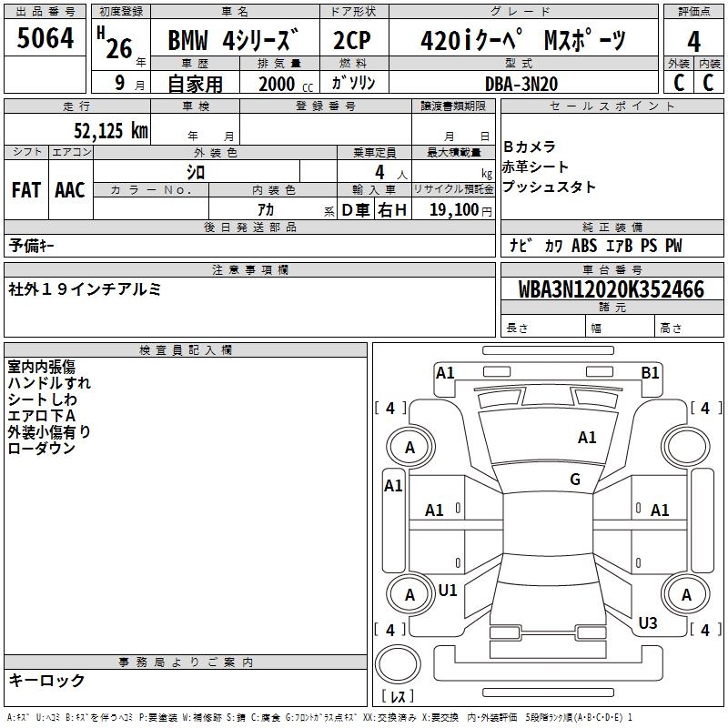The image size is (728, 728).
Task: Click the 社外19インチアルミ note
Action: pos(85,288)
